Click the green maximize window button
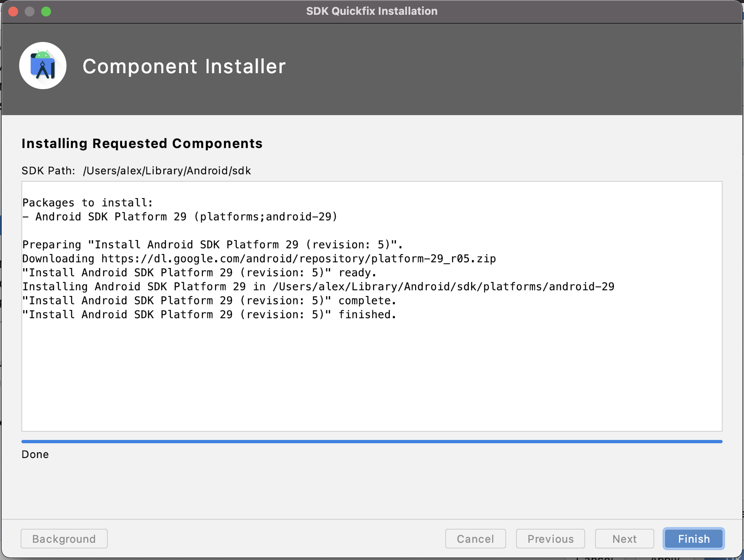Screen dimensions: 744x560 [x=46, y=12]
